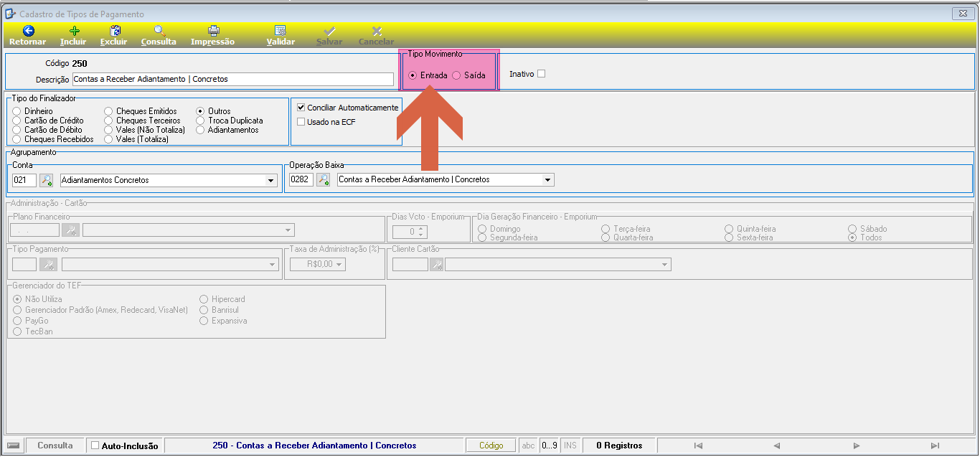Select the Outros finalizer radio
980x457 pixels.
tap(201, 111)
